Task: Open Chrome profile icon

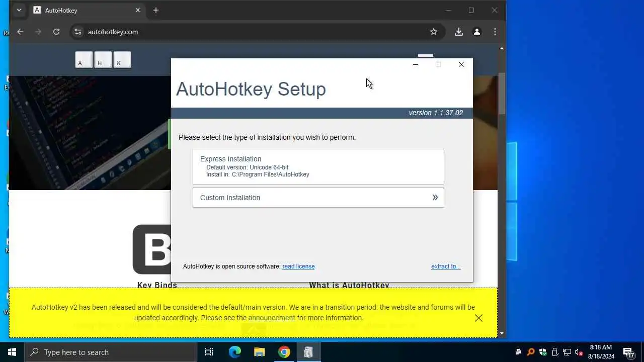Action: click(x=477, y=32)
